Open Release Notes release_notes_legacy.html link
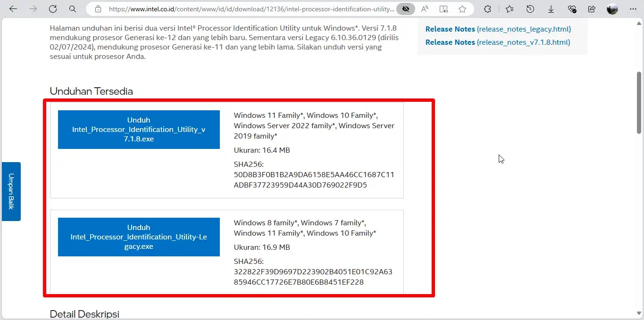 pyautogui.click(x=498, y=29)
